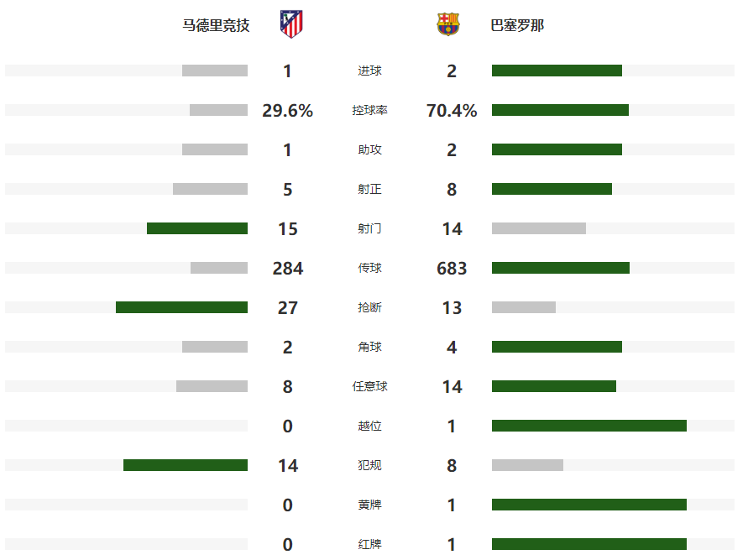Select the 传球 stat label
This screenshot has width=748, height=560.
(x=369, y=268)
